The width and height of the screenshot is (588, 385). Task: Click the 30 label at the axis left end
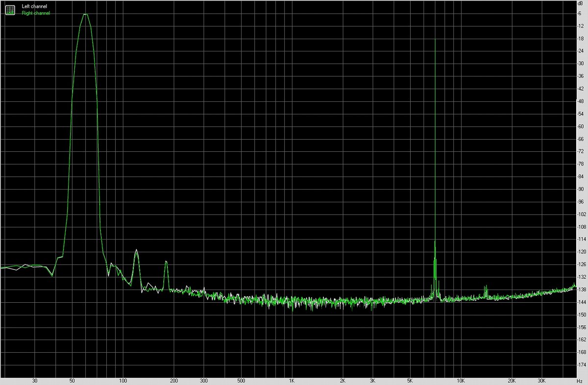click(34, 381)
